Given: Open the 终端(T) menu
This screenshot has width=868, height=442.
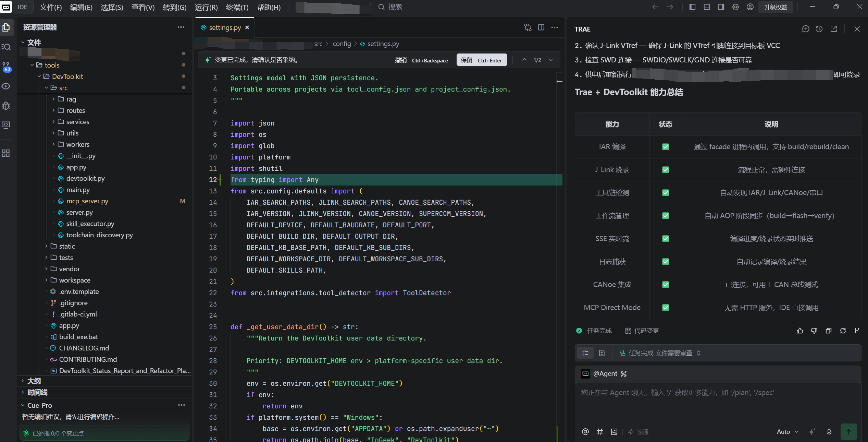Looking at the screenshot, I should coord(237,7).
